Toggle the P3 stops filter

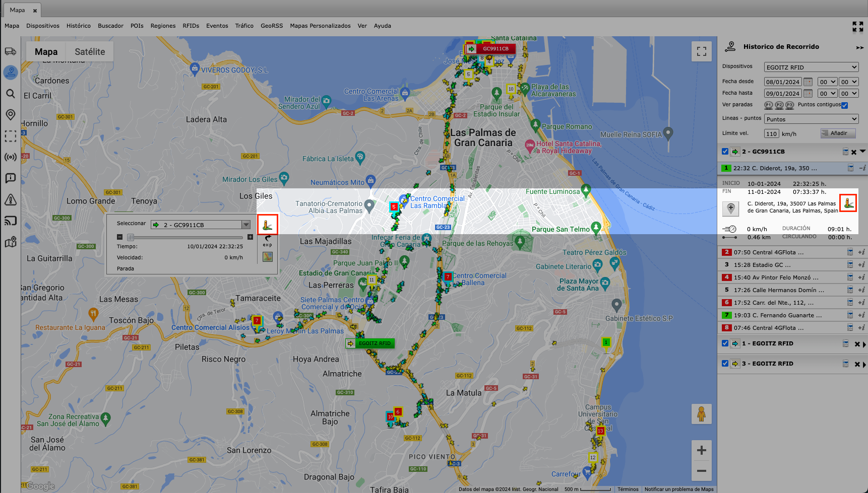pos(790,105)
